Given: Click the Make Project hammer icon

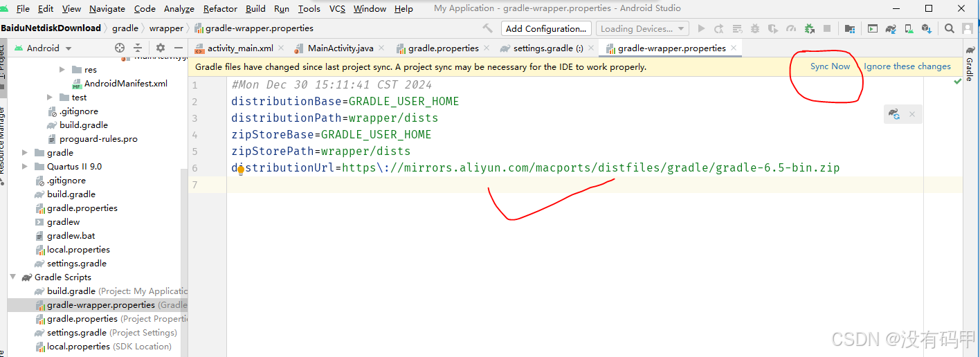Looking at the screenshot, I should [x=488, y=28].
